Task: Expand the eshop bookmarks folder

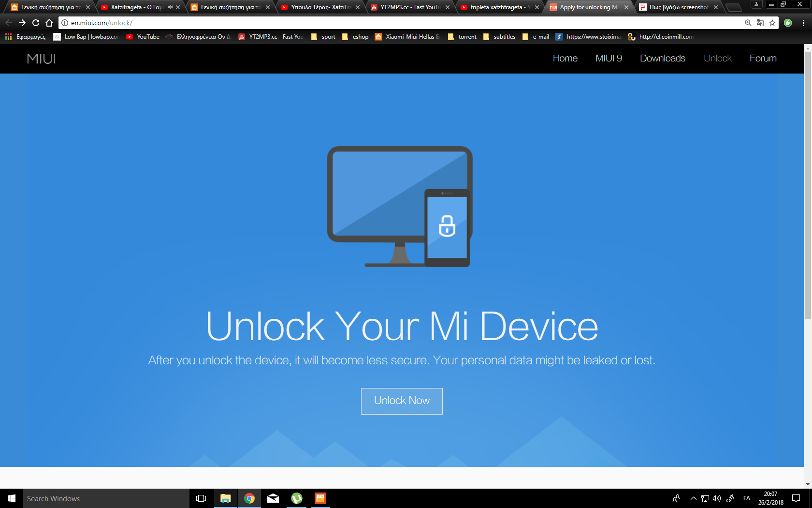Action: click(355, 37)
